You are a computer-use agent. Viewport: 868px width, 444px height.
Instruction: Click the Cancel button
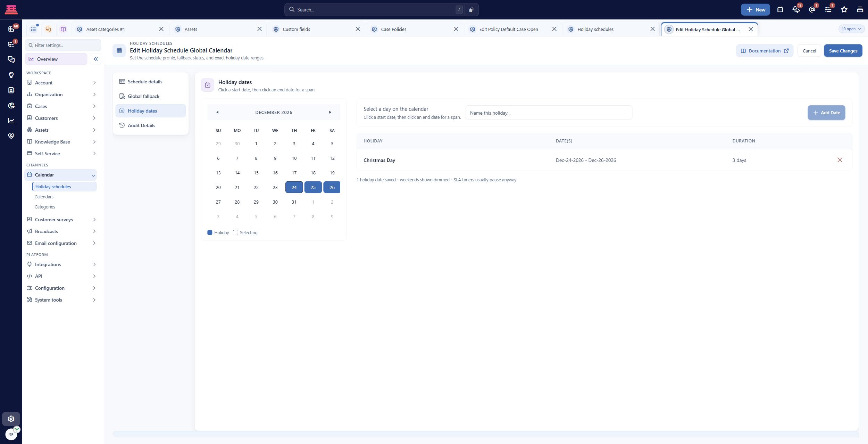809,51
